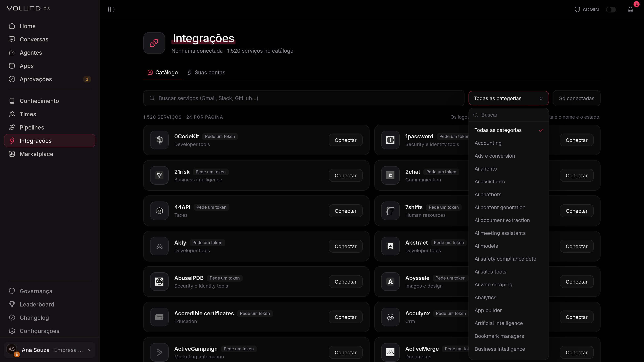Toggle the sidebar collapse icon
This screenshot has width=644, height=362.
[x=111, y=9]
